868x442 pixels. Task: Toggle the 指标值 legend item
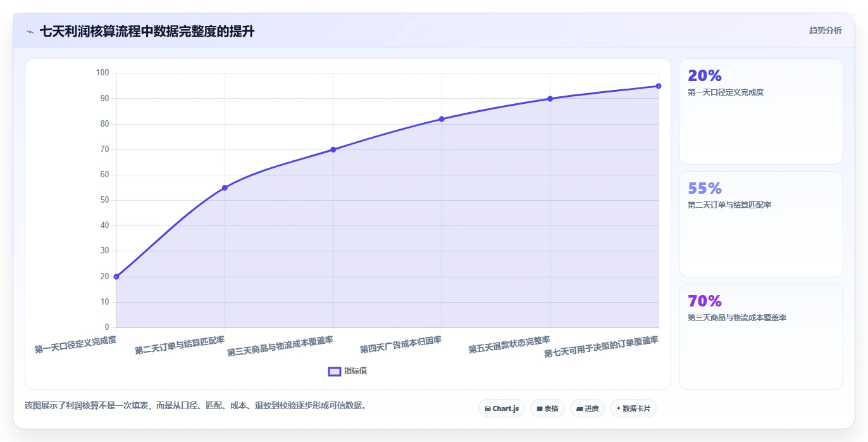tap(347, 371)
